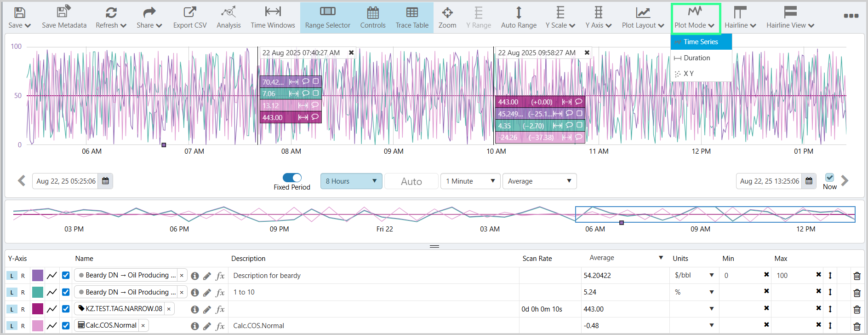
Task: Delete the KZ.TEST.TAG.NARROW.08 trace row
Action: (x=857, y=309)
